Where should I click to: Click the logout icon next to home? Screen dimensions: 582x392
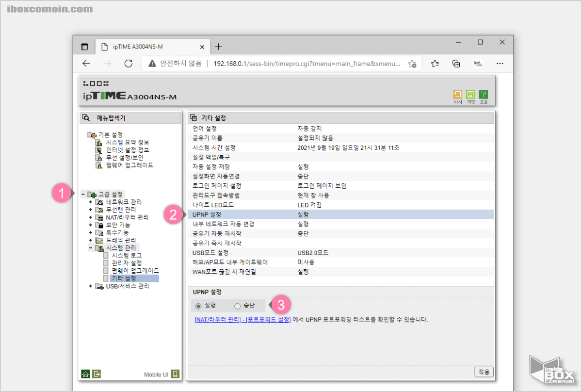[x=97, y=374]
